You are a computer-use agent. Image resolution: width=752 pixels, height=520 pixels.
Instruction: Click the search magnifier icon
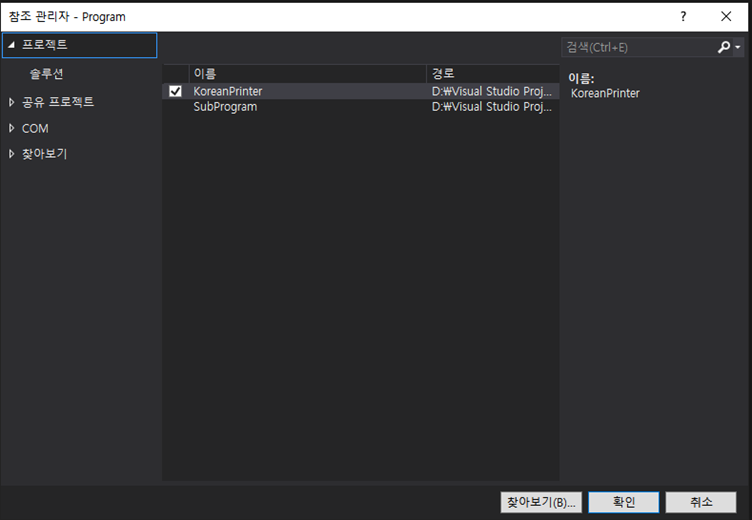point(723,47)
